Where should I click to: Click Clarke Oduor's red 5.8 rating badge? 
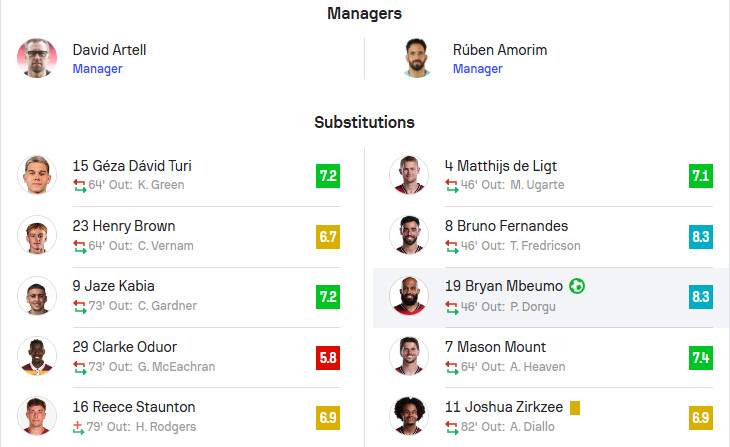328,357
